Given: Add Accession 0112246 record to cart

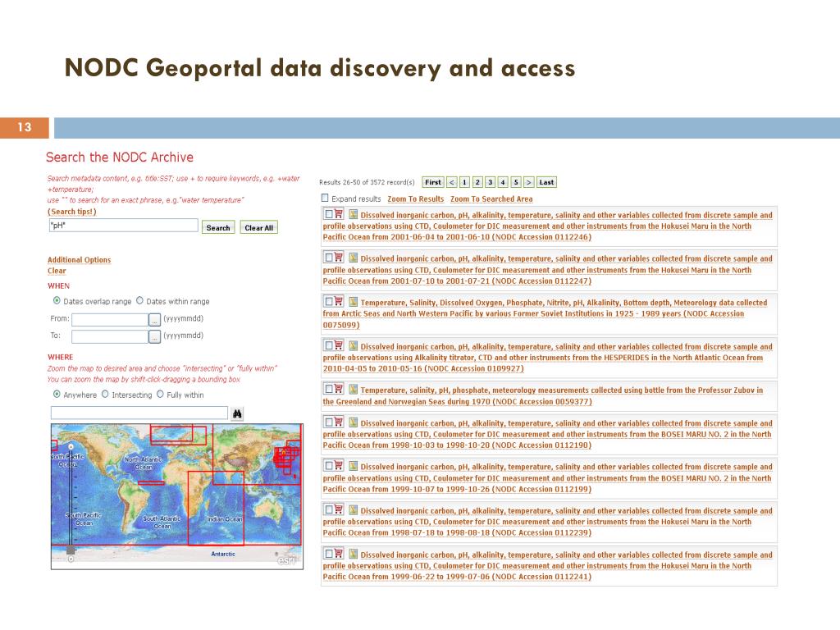Looking at the screenshot, I should tap(339, 214).
